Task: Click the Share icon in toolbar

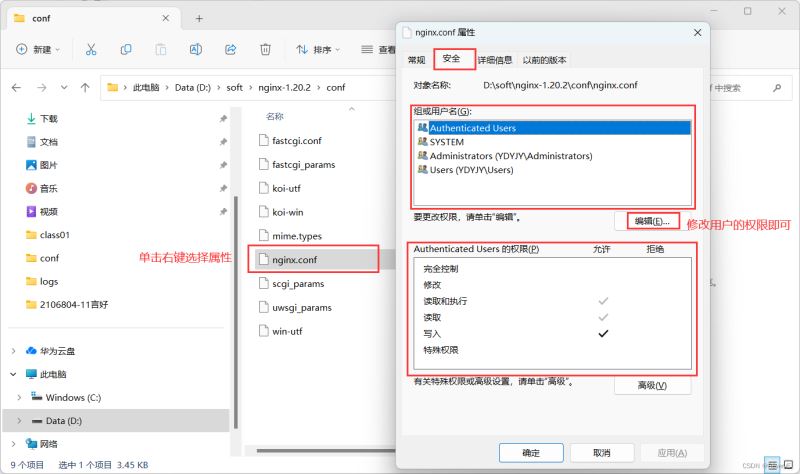Action: click(230, 49)
